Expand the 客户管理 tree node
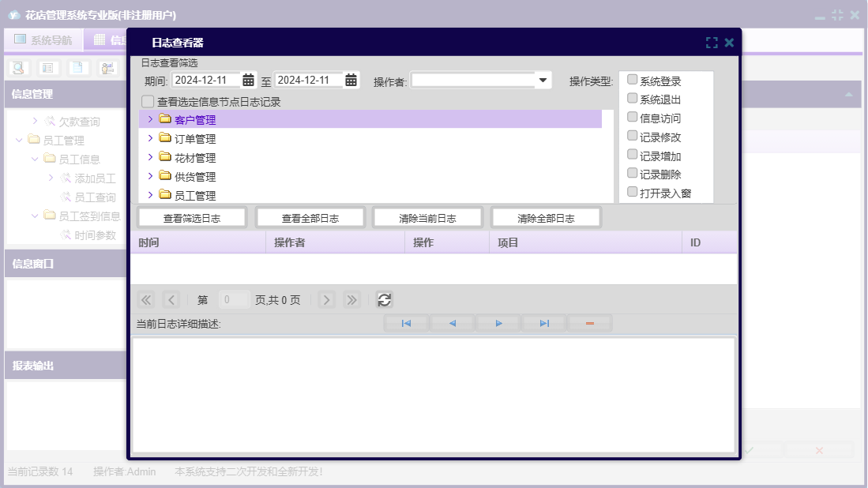Viewport: 868px width, 488px height. pyautogui.click(x=150, y=119)
